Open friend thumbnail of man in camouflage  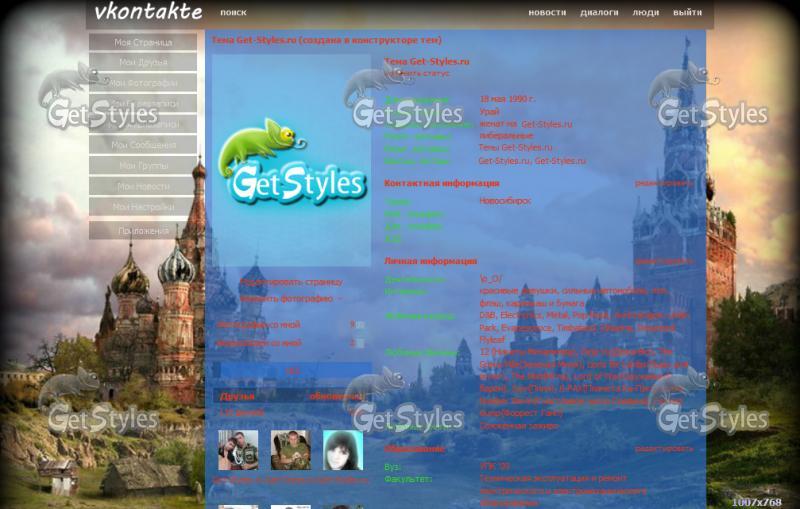[x=290, y=450]
